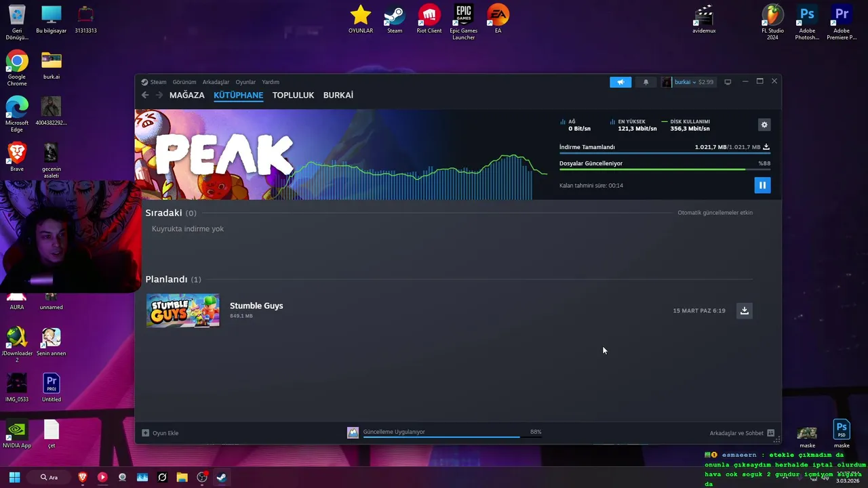Click the PEAK icon in bottom status bar
The image size is (868, 488).
point(353,432)
